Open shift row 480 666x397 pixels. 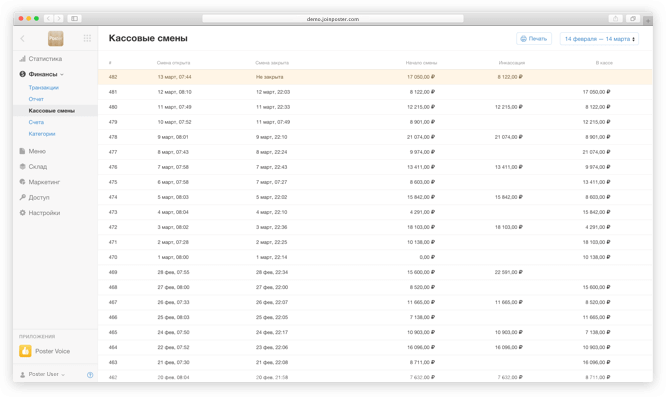click(x=375, y=107)
